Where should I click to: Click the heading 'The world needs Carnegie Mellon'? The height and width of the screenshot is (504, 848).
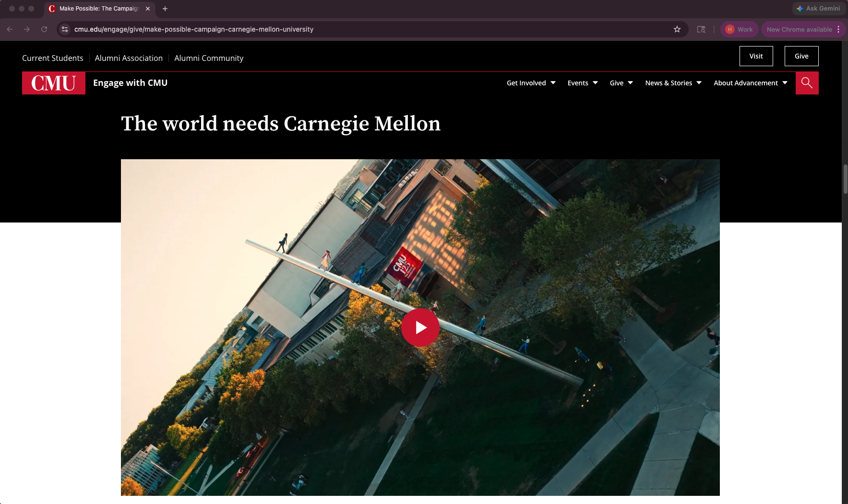point(281,124)
